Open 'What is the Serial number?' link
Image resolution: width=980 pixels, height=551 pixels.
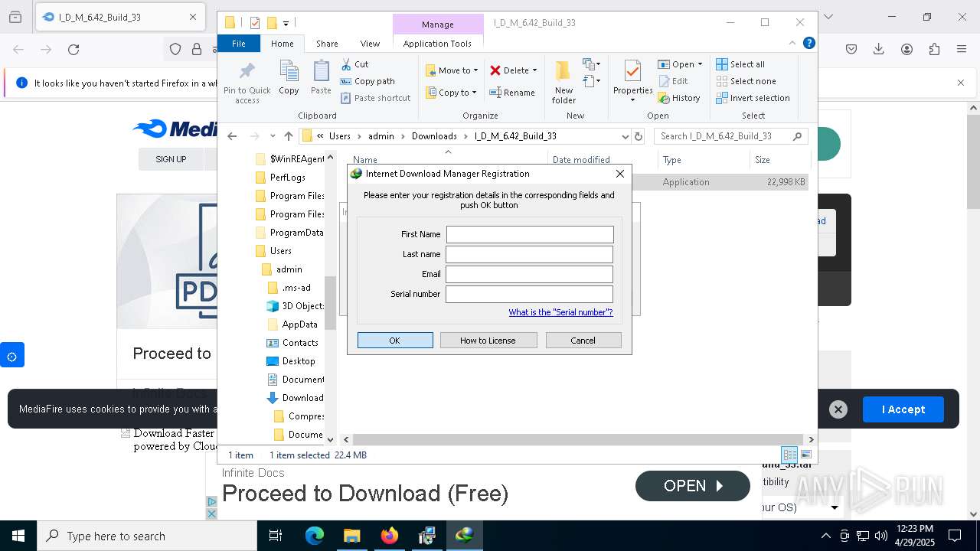(560, 312)
